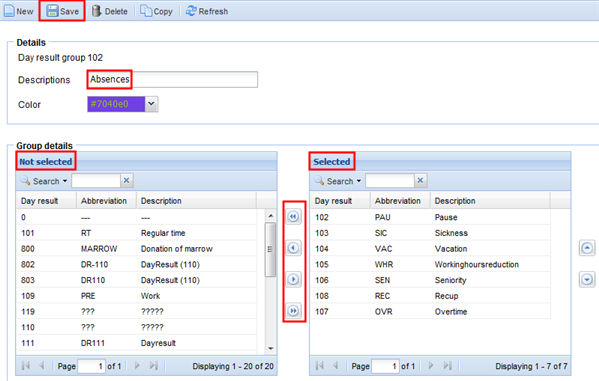Copy the day result group
The width and height of the screenshot is (599, 381).
click(x=156, y=11)
